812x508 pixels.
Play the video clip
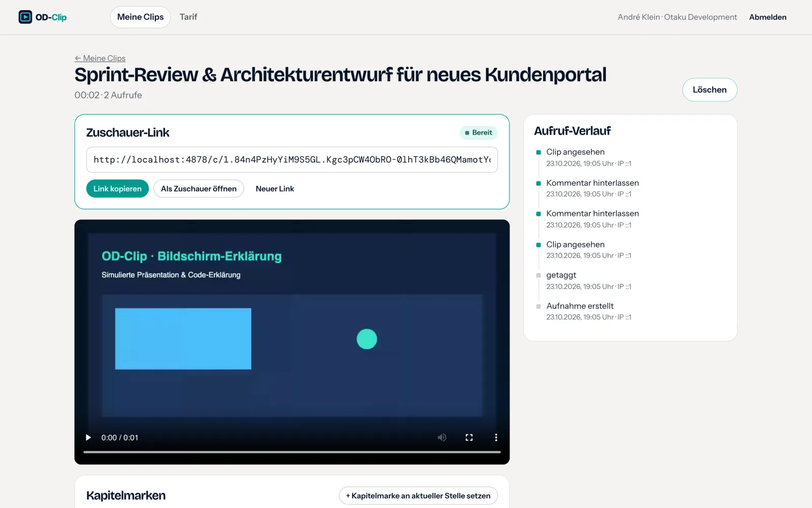tap(88, 437)
